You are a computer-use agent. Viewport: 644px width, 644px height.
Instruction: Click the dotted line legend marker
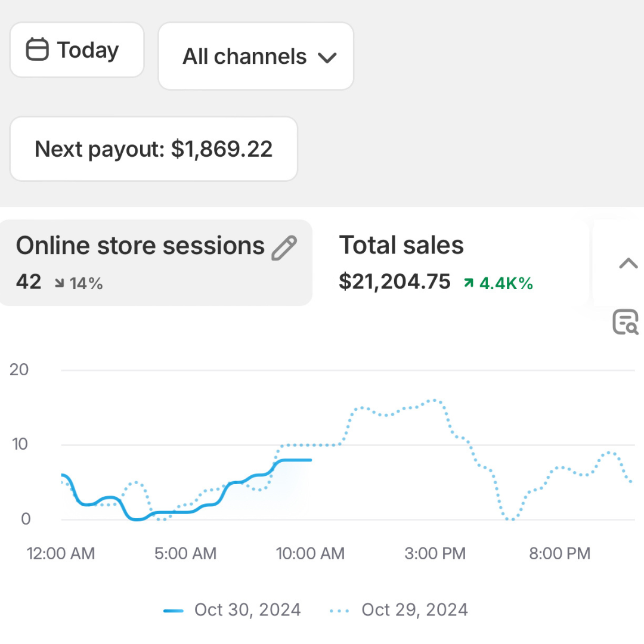tap(339, 611)
